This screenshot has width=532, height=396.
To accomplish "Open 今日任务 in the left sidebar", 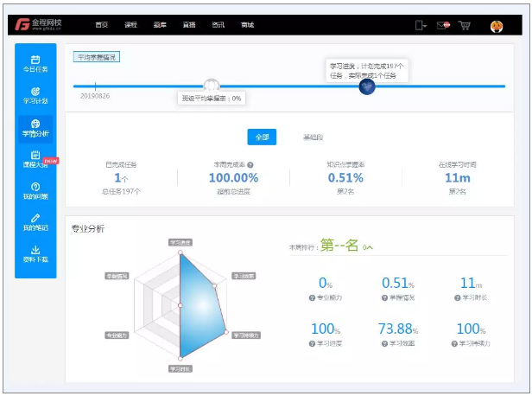I will pos(35,64).
